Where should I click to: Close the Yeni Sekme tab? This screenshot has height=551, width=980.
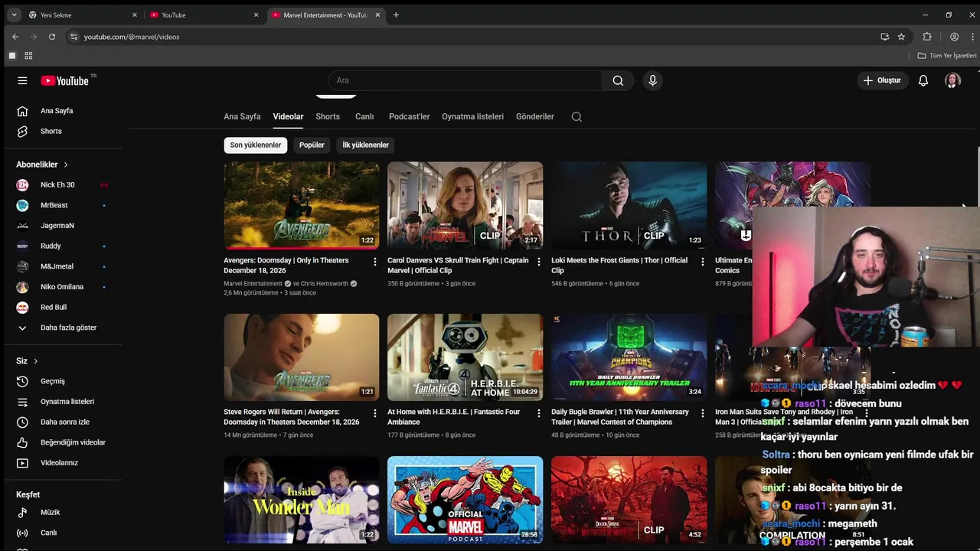click(x=135, y=15)
